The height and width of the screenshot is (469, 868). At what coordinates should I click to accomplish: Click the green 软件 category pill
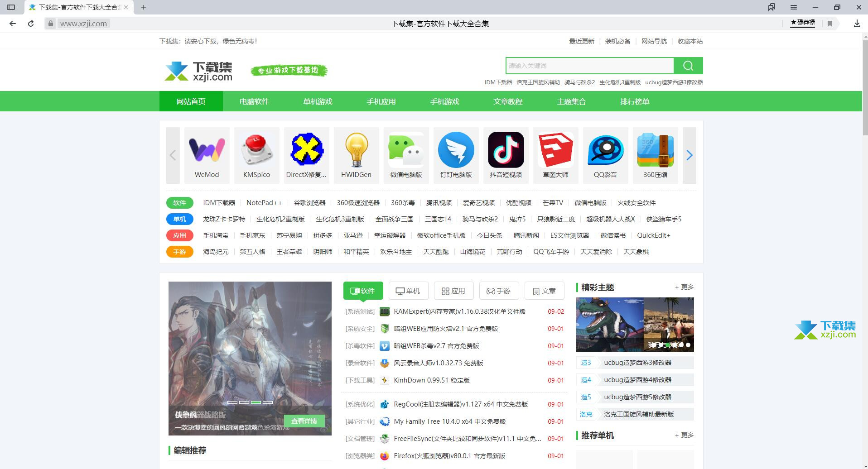179,203
